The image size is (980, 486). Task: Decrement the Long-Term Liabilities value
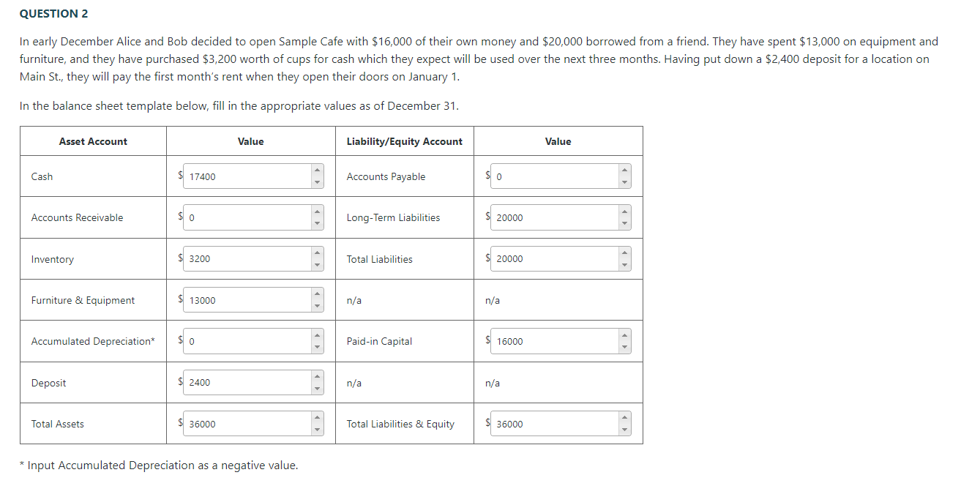click(623, 222)
